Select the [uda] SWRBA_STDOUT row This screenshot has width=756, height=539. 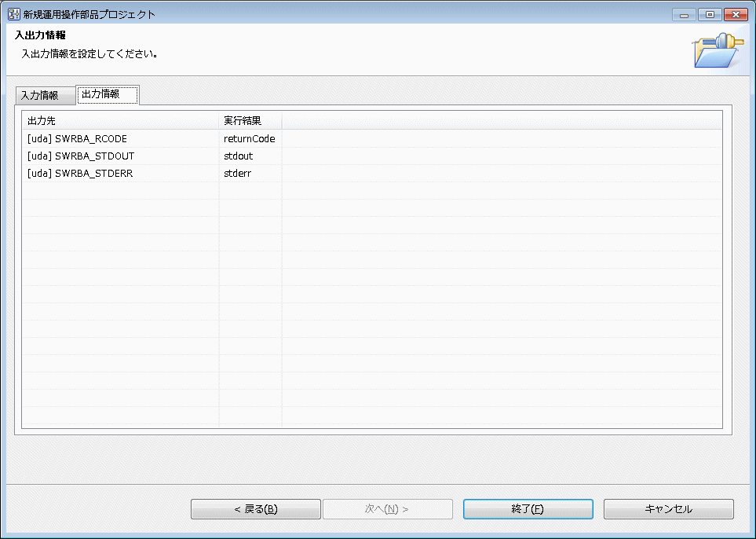pos(372,156)
